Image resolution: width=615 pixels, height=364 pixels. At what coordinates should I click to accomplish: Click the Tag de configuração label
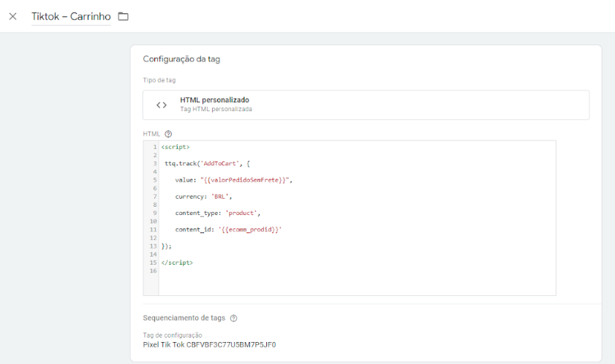tap(173, 335)
